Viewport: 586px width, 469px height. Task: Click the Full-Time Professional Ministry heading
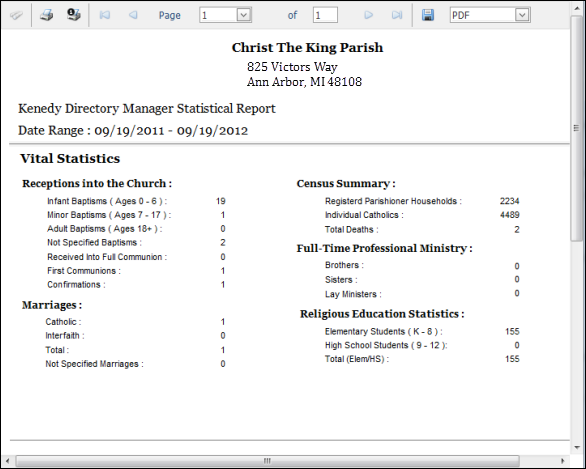pos(385,248)
